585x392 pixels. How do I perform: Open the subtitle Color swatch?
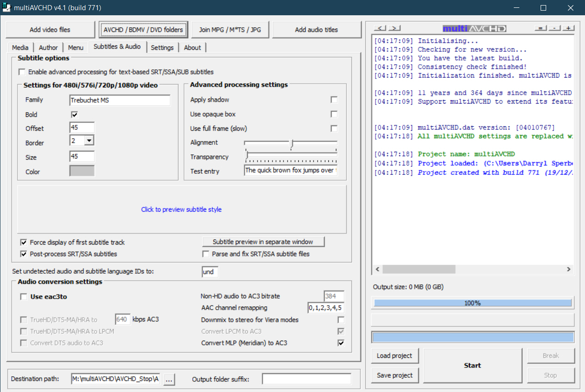(82, 171)
